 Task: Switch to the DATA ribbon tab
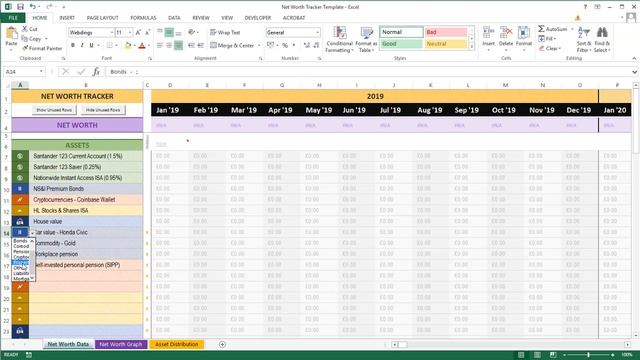pos(174,18)
